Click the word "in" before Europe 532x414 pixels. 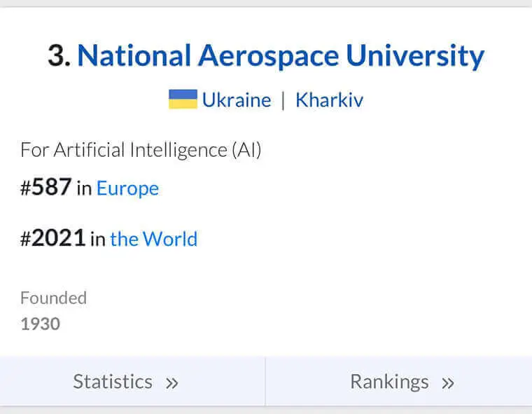click(x=84, y=189)
